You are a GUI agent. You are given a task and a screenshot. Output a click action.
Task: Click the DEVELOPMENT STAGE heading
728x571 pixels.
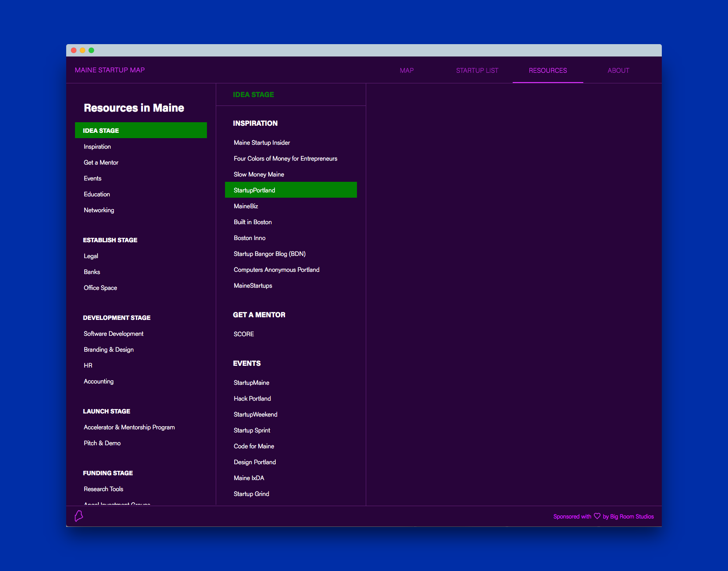(x=117, y=318)
